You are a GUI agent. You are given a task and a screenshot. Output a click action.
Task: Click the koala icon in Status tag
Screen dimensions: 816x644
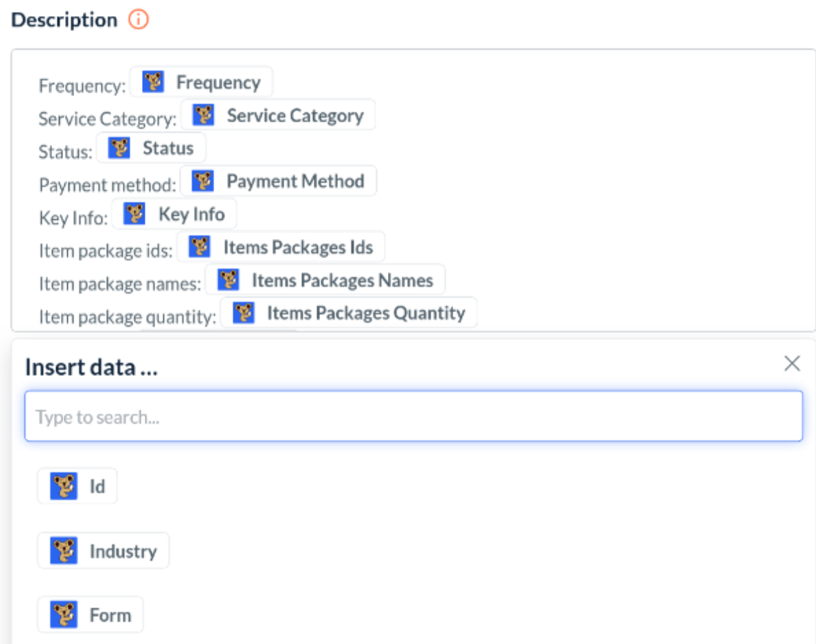tap(120, 148)
